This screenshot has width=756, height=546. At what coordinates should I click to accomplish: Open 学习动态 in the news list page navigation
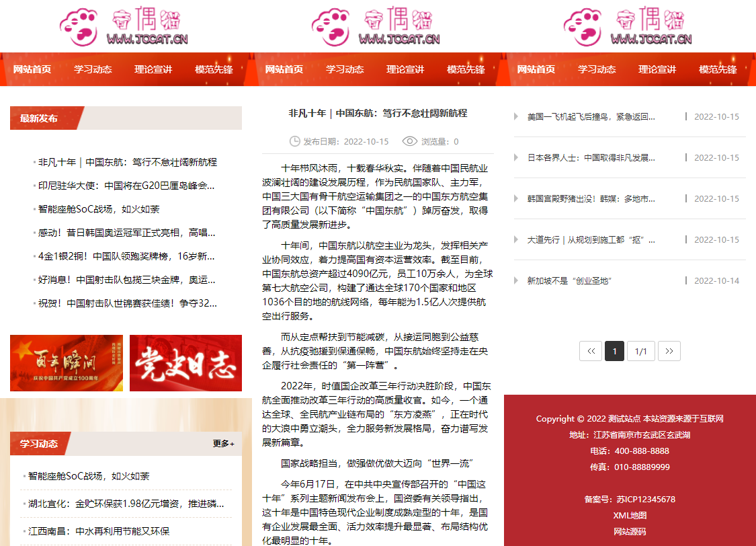pos(597,69)
